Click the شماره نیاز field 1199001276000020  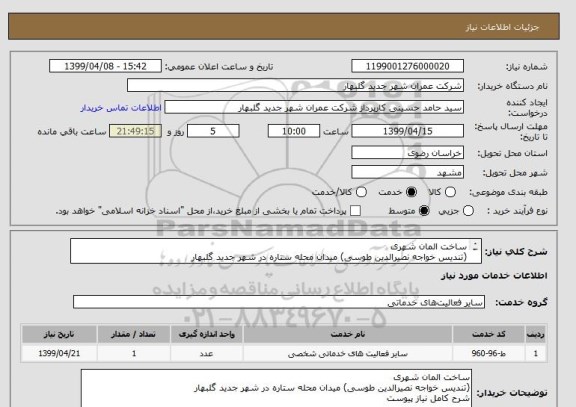click(x=407, y=66)
